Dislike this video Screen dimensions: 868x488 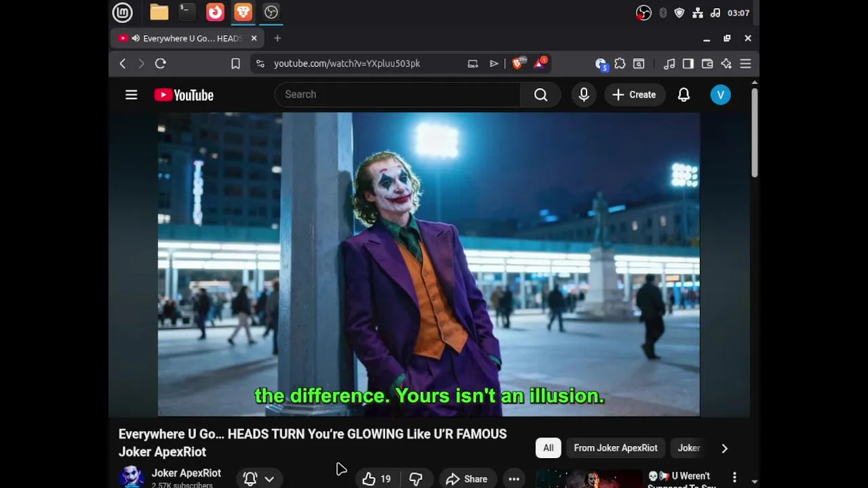click(416, 479)
